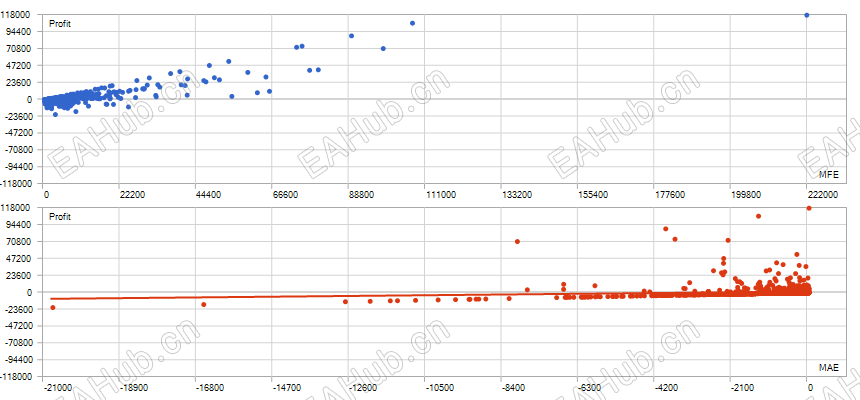Click x-axis value -12600 in the MAE chart
Screen dimensions: 860x400
364,388
